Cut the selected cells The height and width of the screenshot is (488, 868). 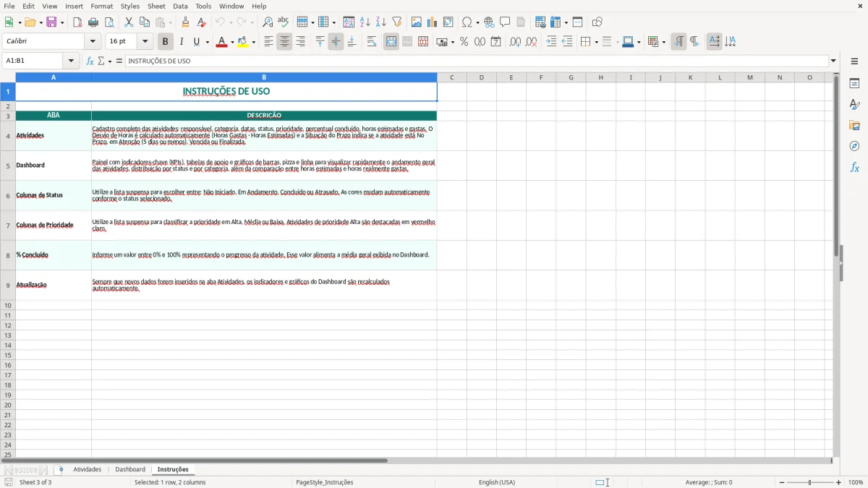point(129,22)
